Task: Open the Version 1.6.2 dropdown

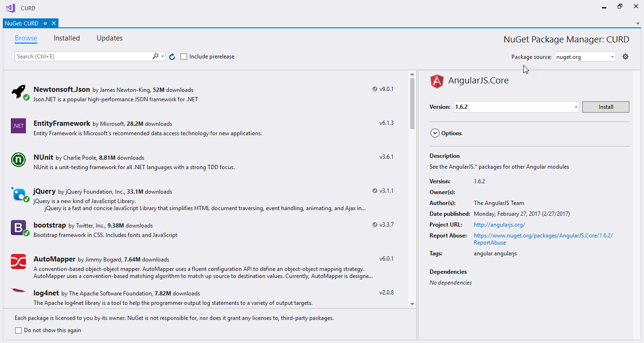Action: point(516,107)
